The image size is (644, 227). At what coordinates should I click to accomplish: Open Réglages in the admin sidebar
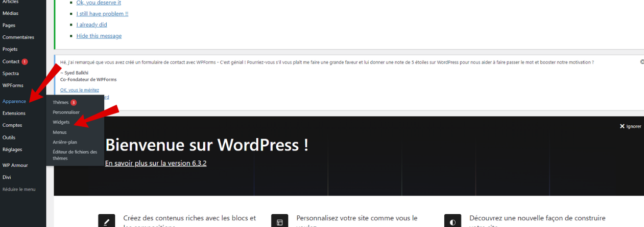pyautogui.click(x=12, y=149)
